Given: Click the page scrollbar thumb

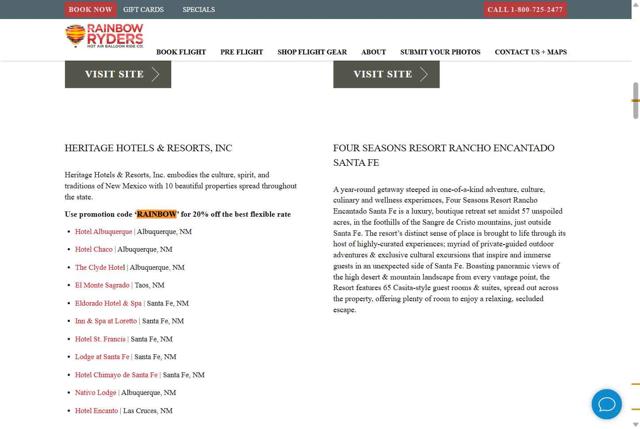Looking at the screenshot, I should pos(636,100).
